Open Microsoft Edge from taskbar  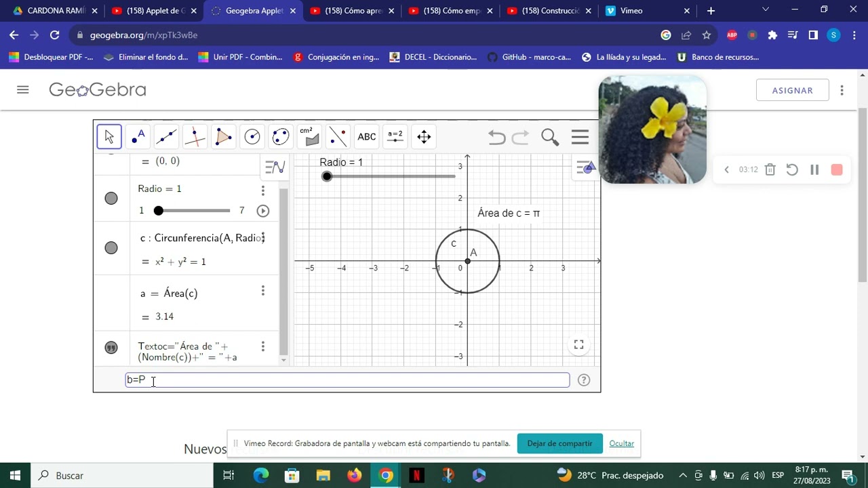coord(261,476)
